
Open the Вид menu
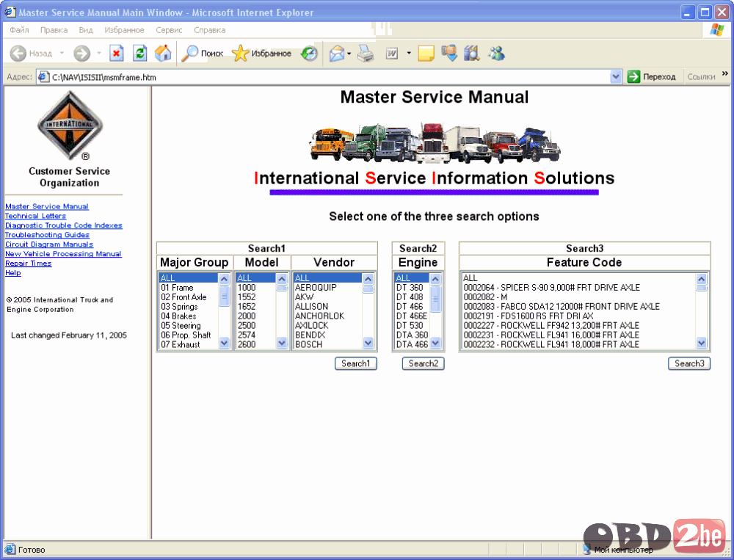click(86, 30)
